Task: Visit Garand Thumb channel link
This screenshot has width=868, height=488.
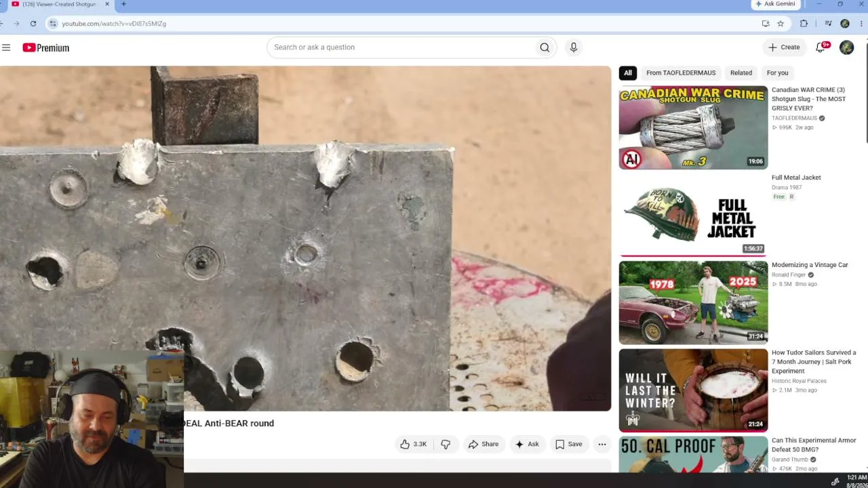Action: coord(790,460)
